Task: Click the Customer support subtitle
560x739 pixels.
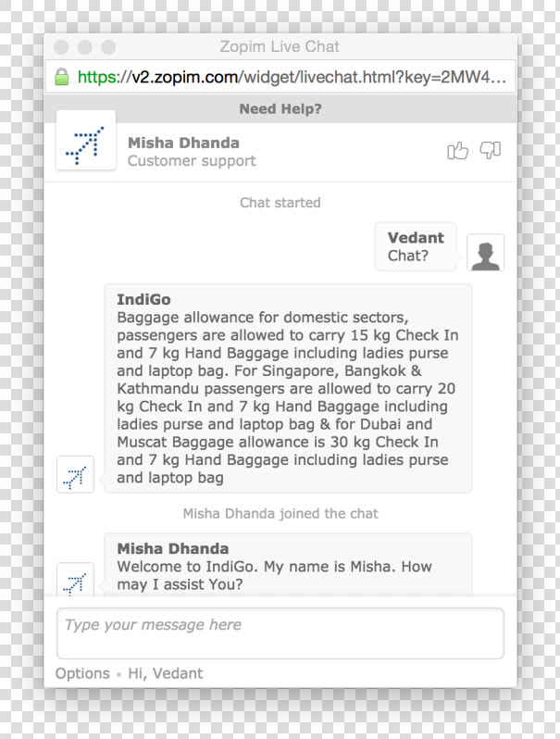Action: coord(192,161)
